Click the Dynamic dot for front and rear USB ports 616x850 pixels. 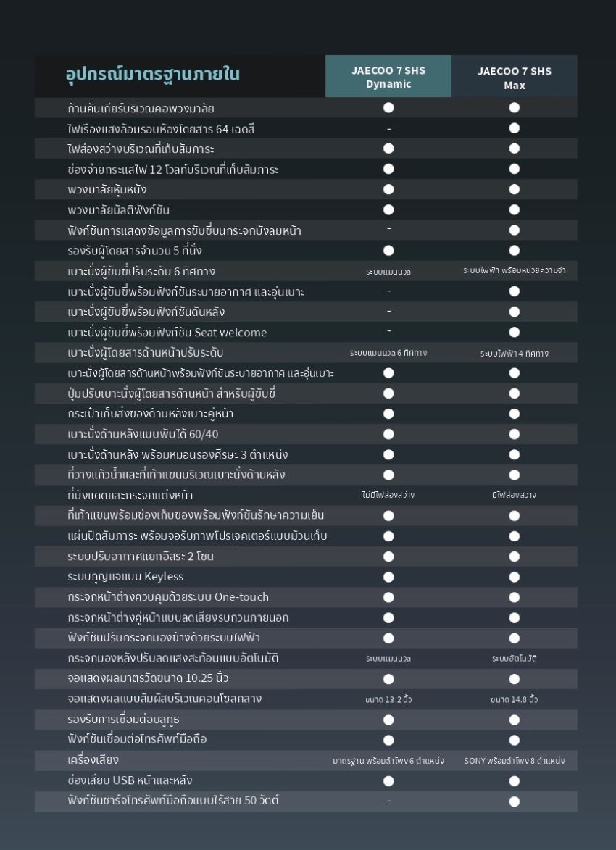click(x=388, y=780)
